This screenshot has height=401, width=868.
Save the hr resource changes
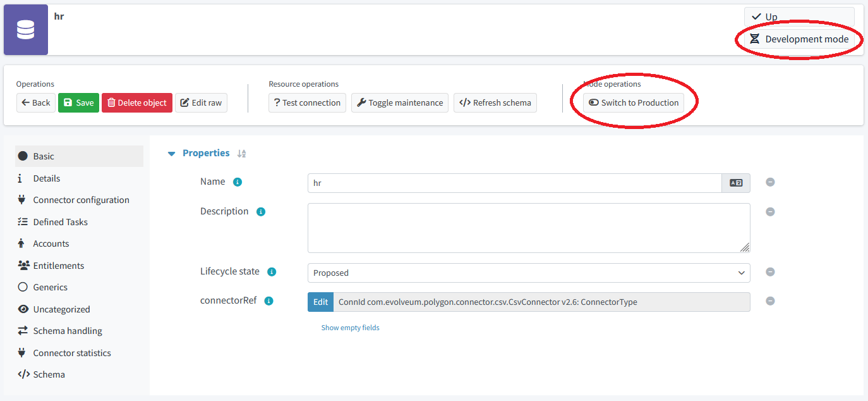(x=78, y=102)
